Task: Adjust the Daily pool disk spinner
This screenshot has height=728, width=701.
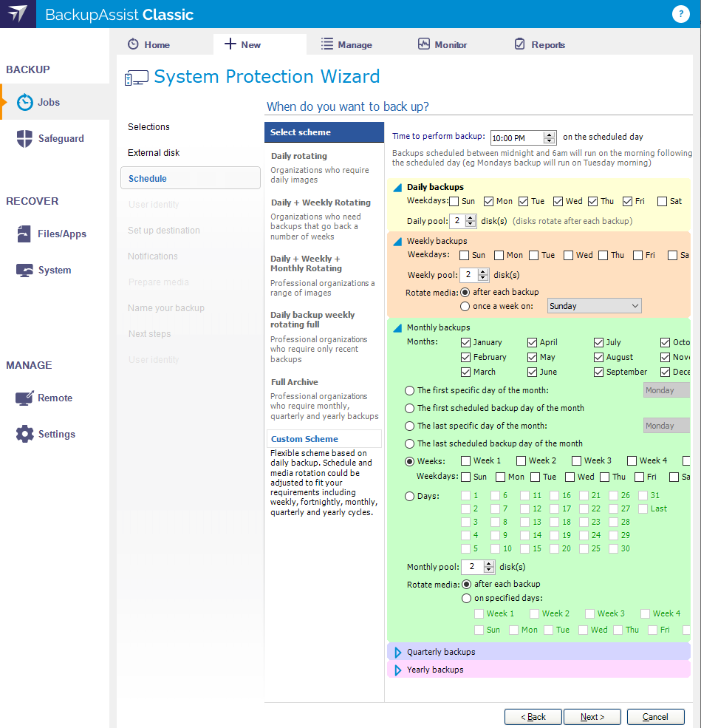Action: pos(471,221)
